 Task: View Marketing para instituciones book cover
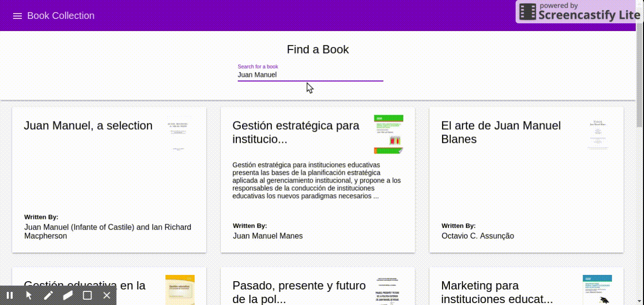pos(597,290)
